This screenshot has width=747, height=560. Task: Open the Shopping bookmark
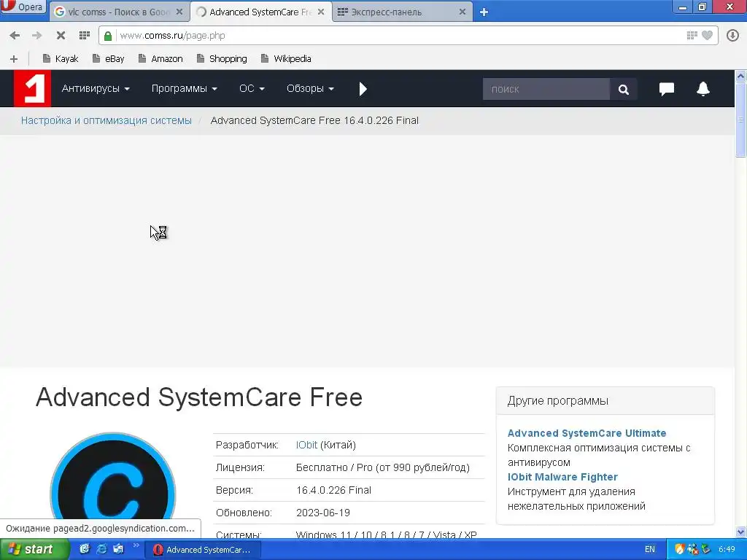(x=222, y=58)
